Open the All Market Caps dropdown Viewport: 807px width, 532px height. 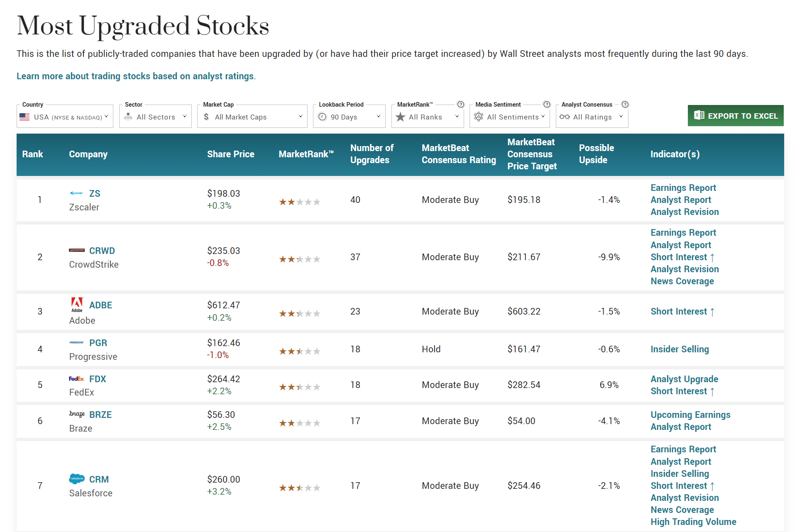pos(252,117)
